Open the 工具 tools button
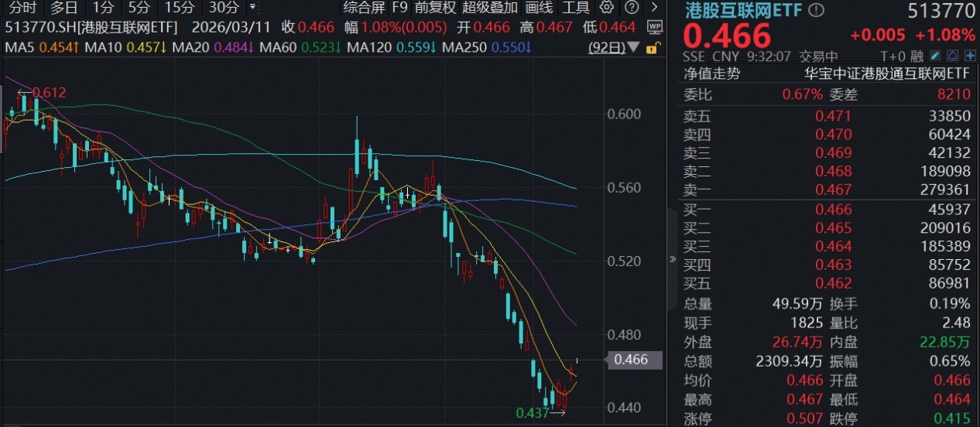This screenshot has width=980, height=427. pyautogui.click(x=575, y=8)
